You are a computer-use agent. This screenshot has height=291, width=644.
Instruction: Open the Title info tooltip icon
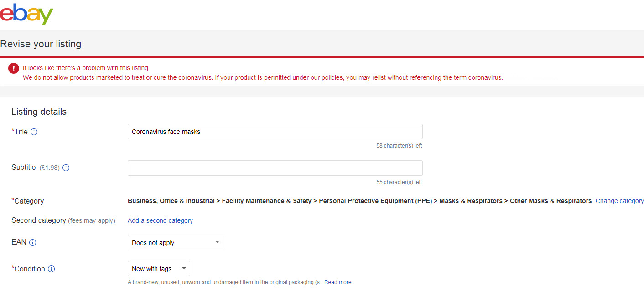click(x=34, y=132)
